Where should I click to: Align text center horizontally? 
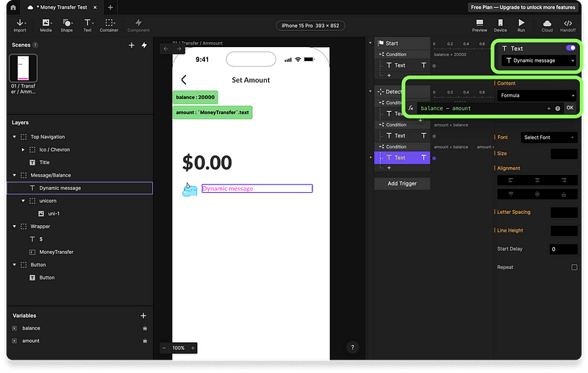(537, 180)
